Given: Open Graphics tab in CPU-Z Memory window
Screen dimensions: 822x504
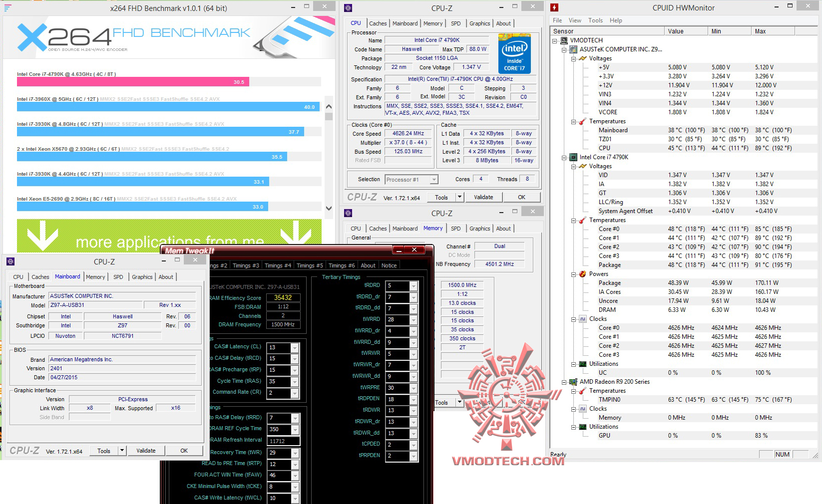Looking at the screenshot, I should pyautogui.click(x=479, y=229).
